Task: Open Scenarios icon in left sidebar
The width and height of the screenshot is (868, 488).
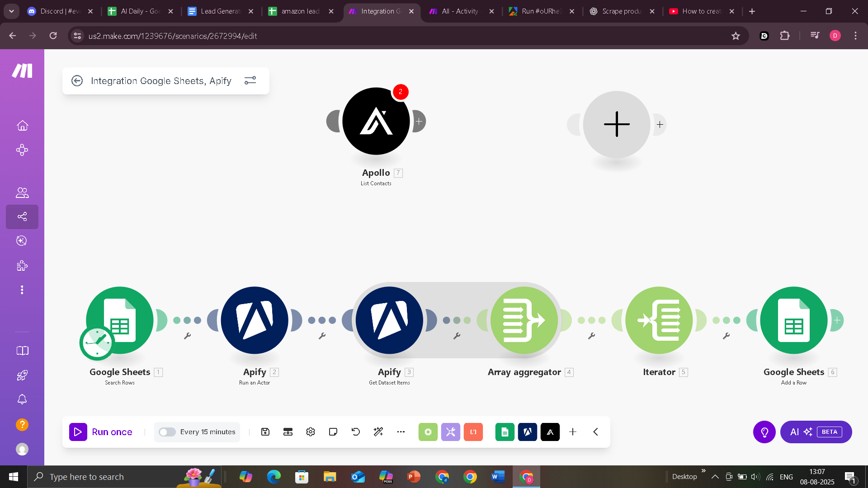Action: pyautogui.click(x=22, y=217)
